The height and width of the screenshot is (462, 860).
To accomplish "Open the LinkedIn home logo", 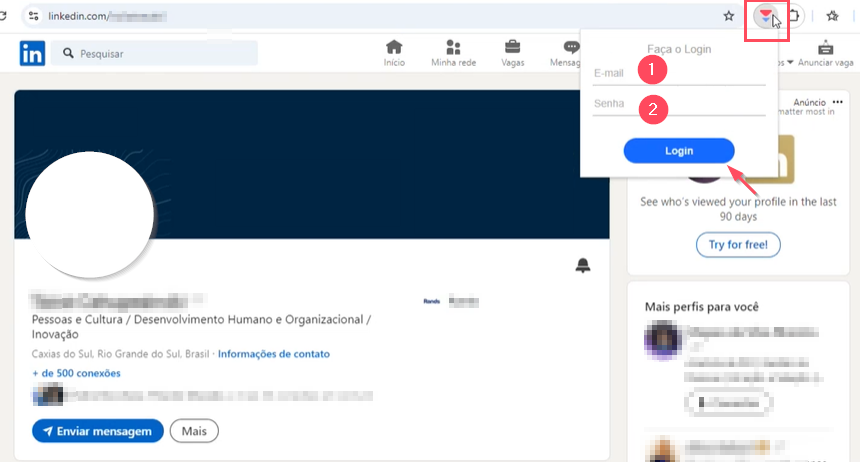I will [32, 53].
